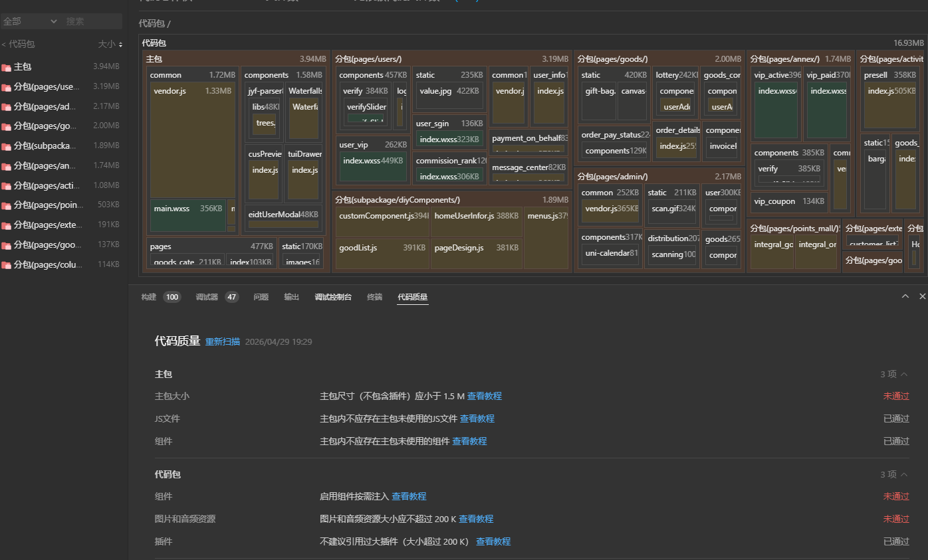Go back using the < 代码包 header

[18, 45]
